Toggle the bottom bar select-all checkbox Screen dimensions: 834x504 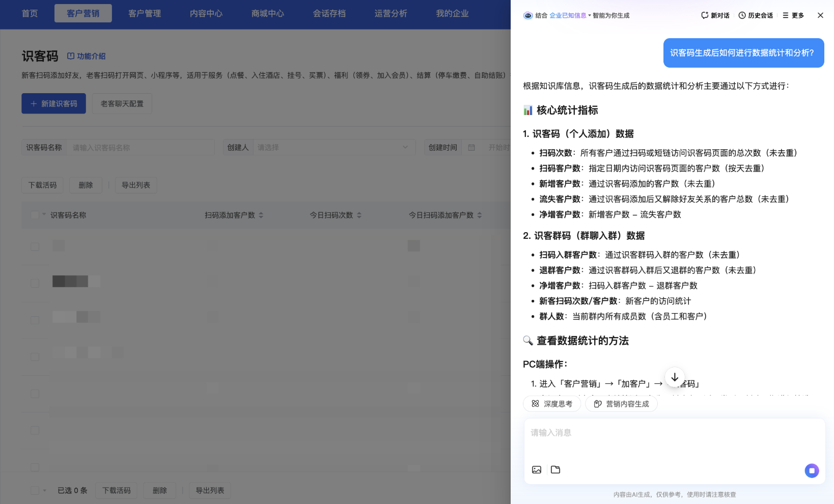click(x=35, y=490)
